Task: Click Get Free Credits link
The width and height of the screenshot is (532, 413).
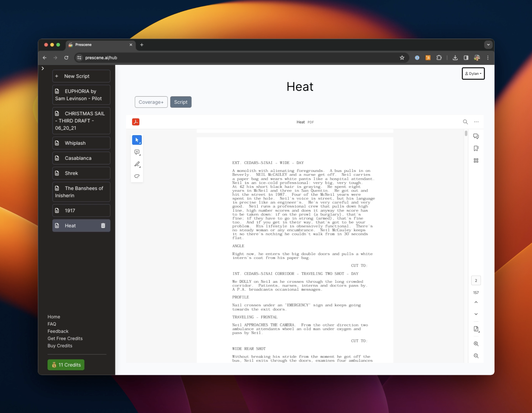Action: (x=65, y=338)
